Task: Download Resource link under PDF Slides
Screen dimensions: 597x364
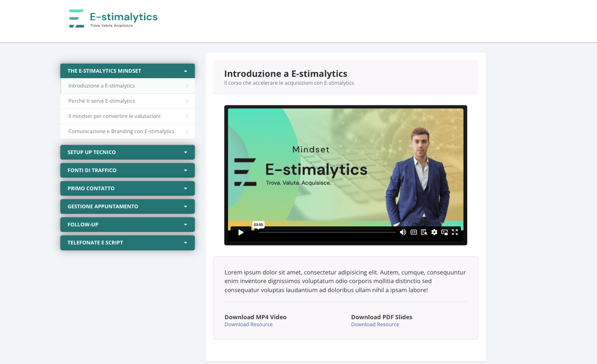Action: 375,325
